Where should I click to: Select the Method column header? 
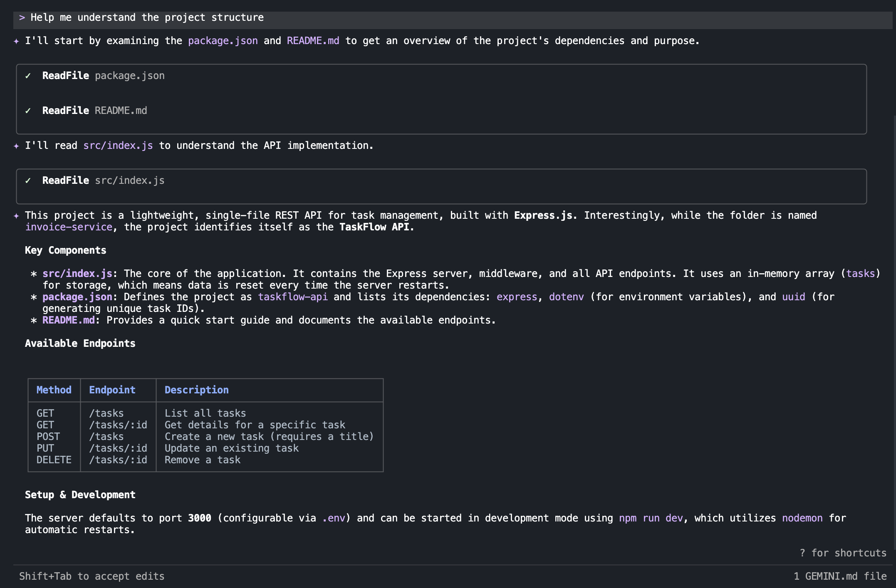point(53,390)
